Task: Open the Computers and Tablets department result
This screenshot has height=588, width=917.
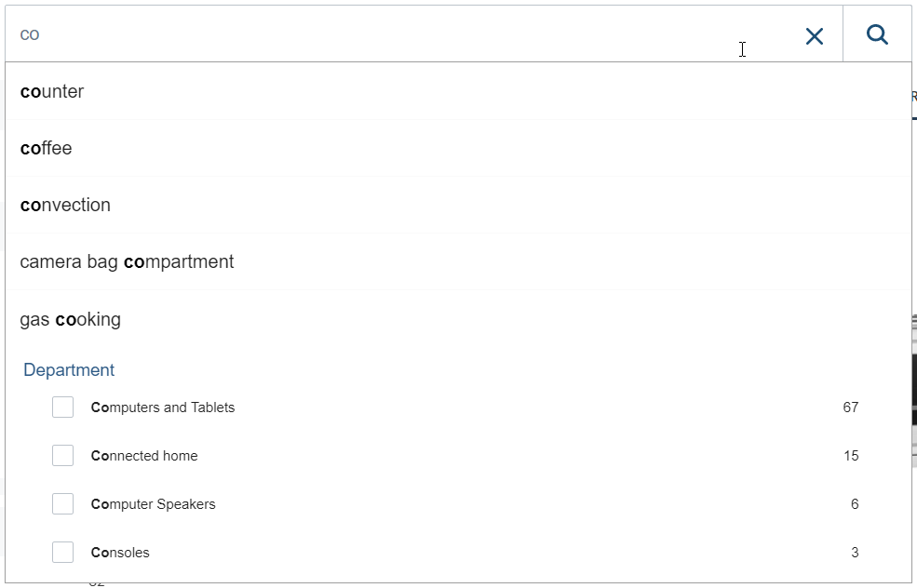Action: tap(163, 407)
